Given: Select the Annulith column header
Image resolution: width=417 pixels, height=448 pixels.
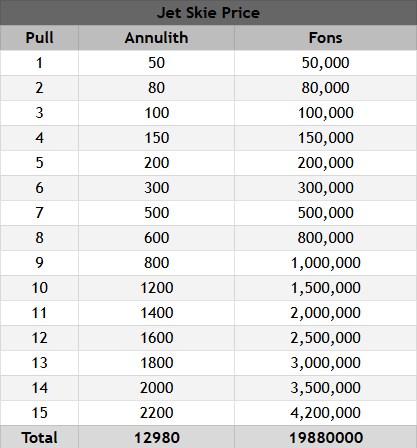Looking at the screenshot, I should pos(156,38).
